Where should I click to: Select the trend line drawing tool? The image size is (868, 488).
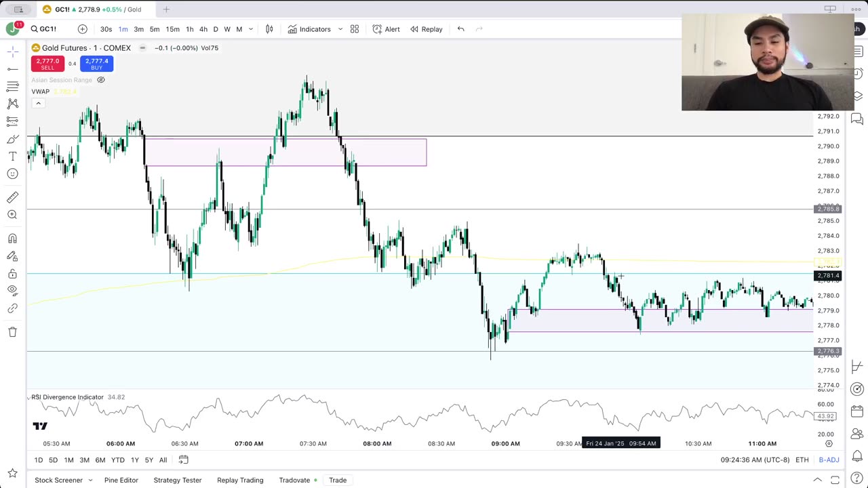(13, 69)
